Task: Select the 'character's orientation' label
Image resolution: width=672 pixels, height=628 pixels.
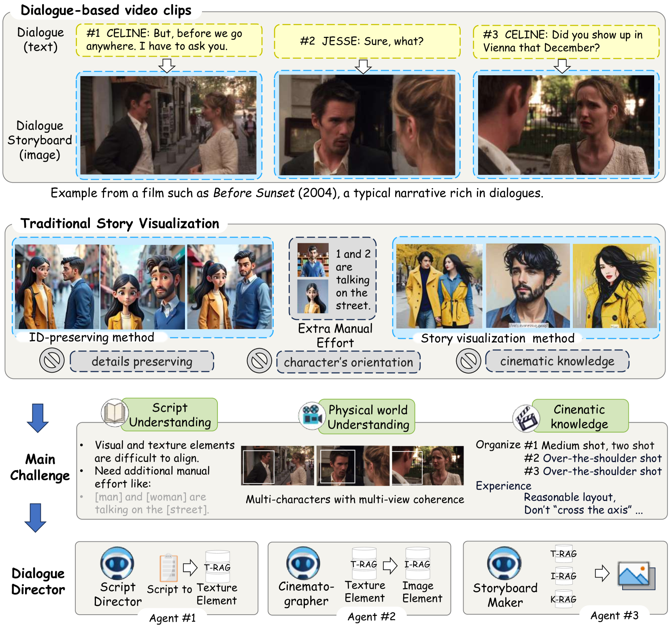Action: (x=349, y=362)
